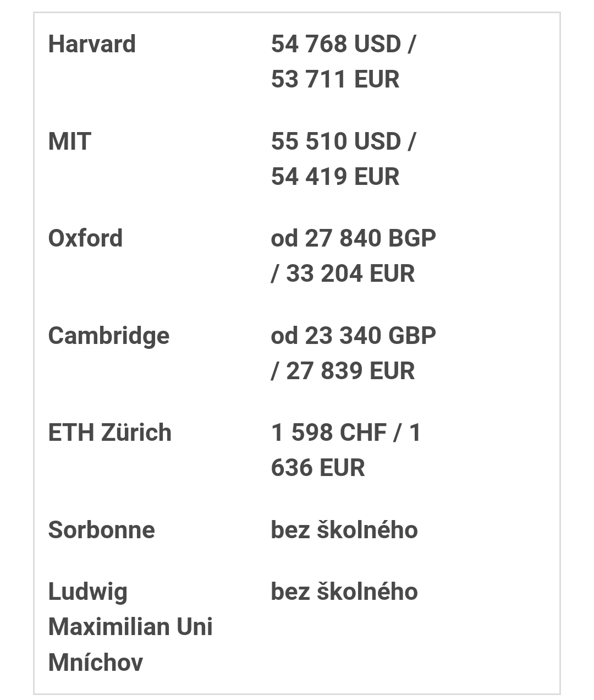Click the word Mníchov

(95, 662)
